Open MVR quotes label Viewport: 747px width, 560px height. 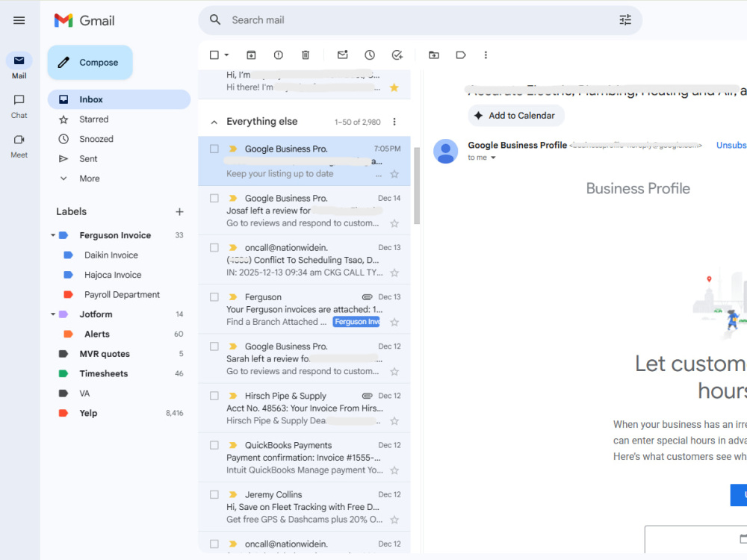[119, 354]
